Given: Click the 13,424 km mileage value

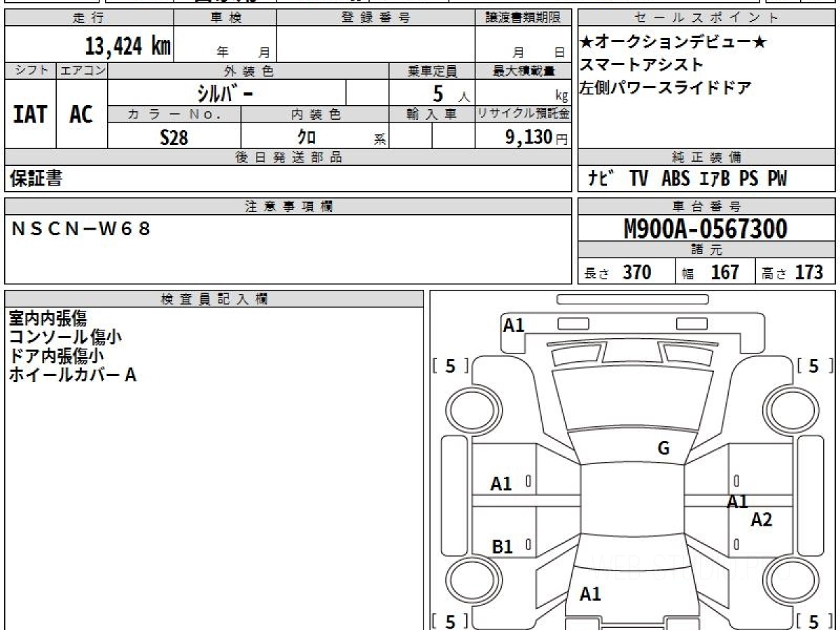Looking at the screenshot, I should (x=127, y=47).
